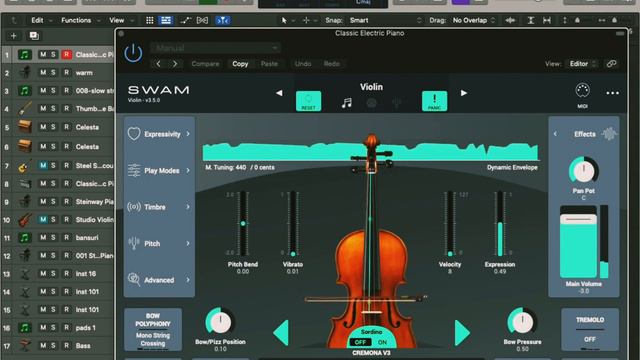This screenshot has width=640, height=360.
Task: Click the Expressivity heart icon
Action: [134, 134]
